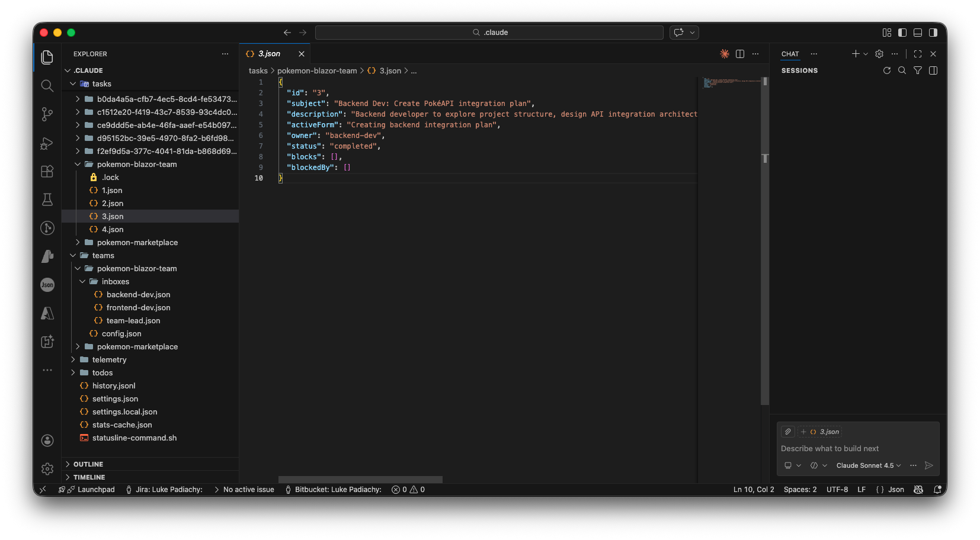
Task: Split the editor to the right
Action: (740, 54)
